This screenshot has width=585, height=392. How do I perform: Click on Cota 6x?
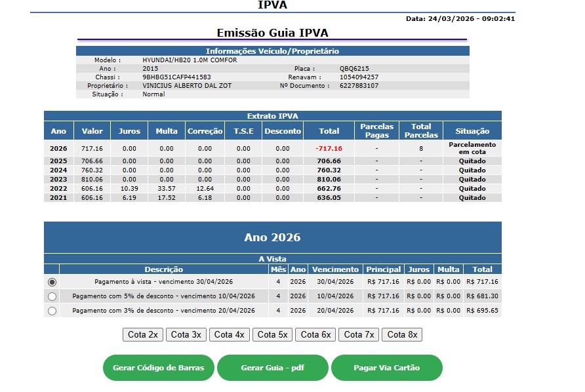click(315, 334)
